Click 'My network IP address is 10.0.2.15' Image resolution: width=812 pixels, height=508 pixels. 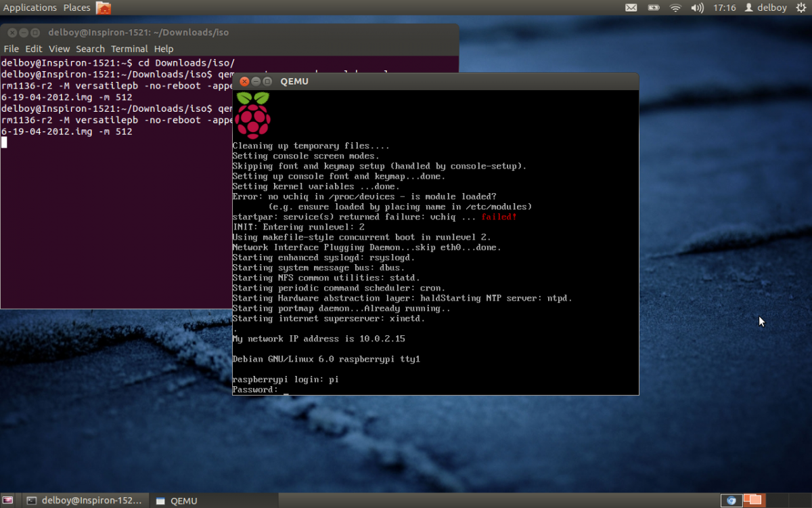tap(319, 339)
